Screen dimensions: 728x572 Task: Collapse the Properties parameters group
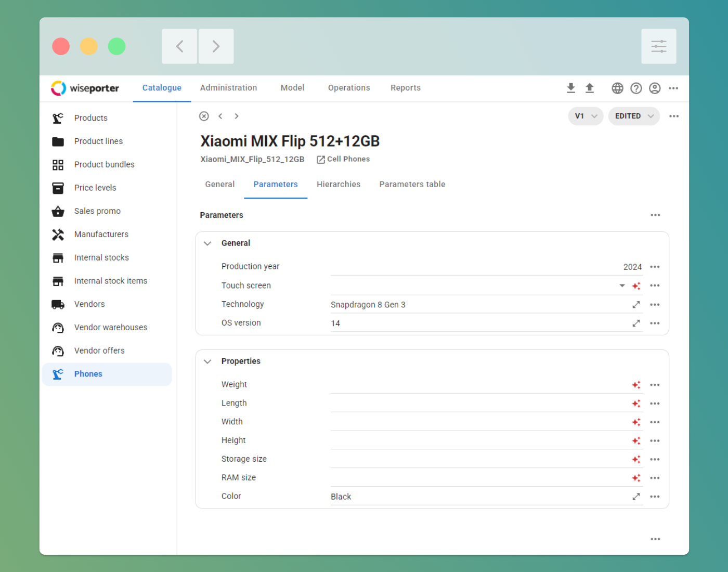(x=207, y=361)
